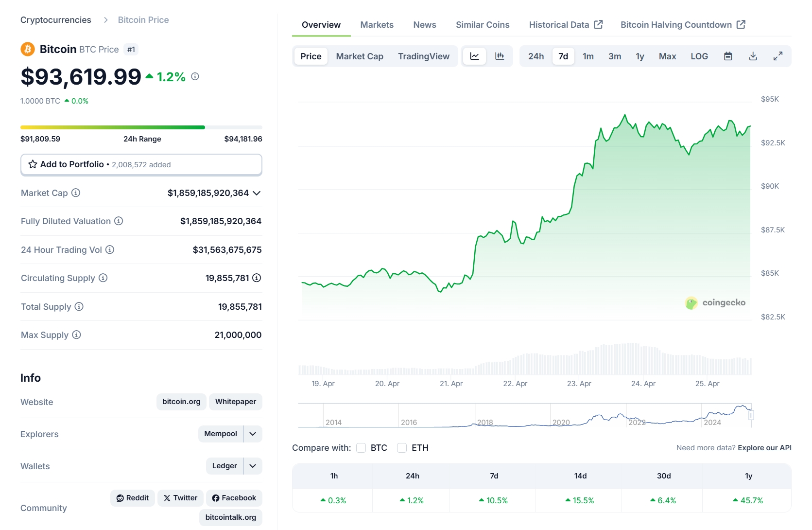Open the Wallets dropdown arrow
Screen dimensions: 812x530
(253, 466)
